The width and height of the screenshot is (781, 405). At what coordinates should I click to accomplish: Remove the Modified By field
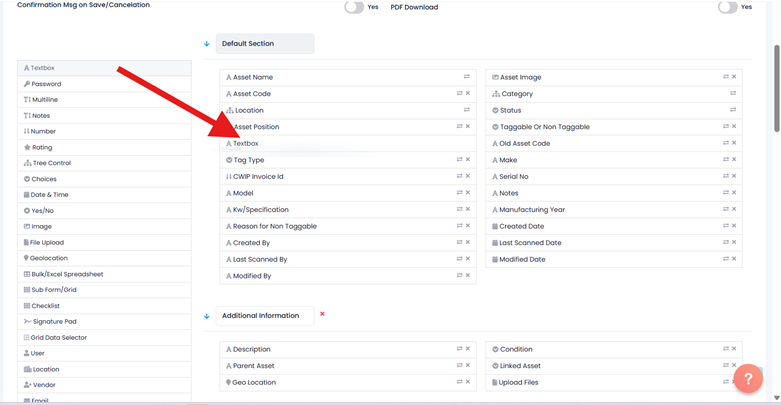[x=468, y=276]
